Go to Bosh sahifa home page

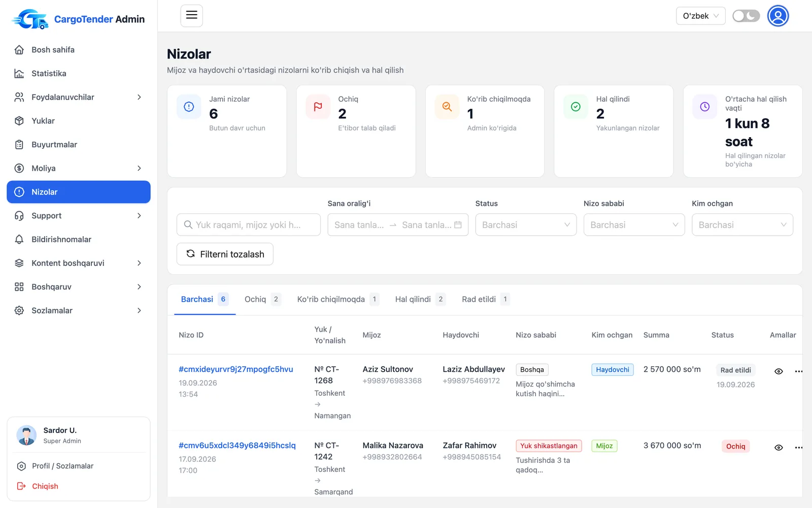point(79,50)
